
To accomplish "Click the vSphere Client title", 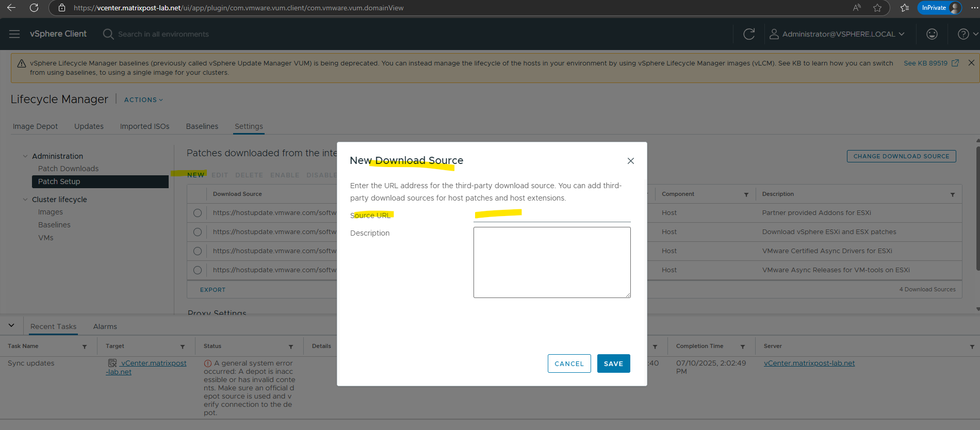I will point(58,34).
